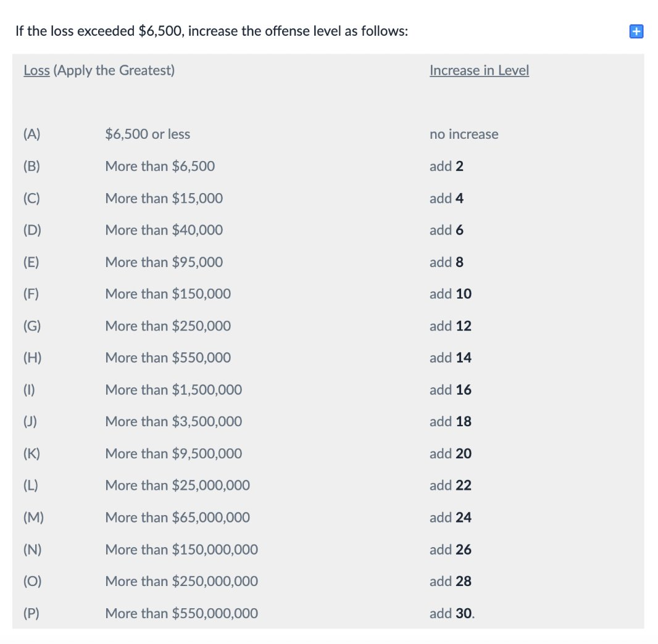Screen dimensions: 658x644
Task: Click the 'add 14' level cell
Action: (450, 358)
